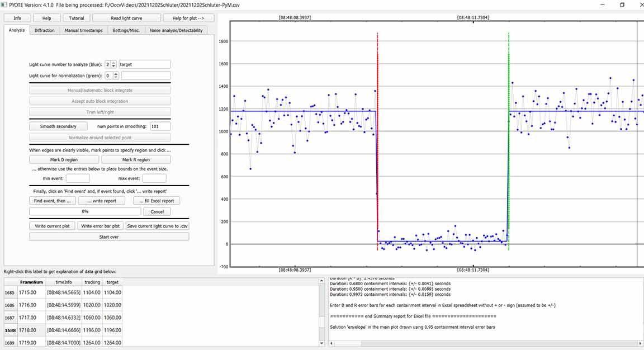Select the tracking column header

pyautogui.click(x=92, y=282)
